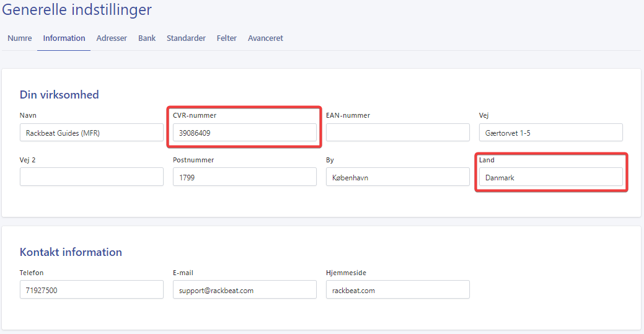Image resolution: width=644 pixels, height=334 pixels.
Task: Click the Telefon input field
Action: pyautogui.click(x=91, y=290)
